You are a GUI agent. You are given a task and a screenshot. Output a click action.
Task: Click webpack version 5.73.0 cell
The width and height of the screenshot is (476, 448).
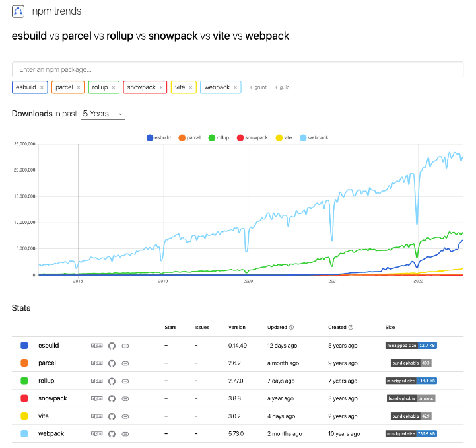tap(236, 433)
